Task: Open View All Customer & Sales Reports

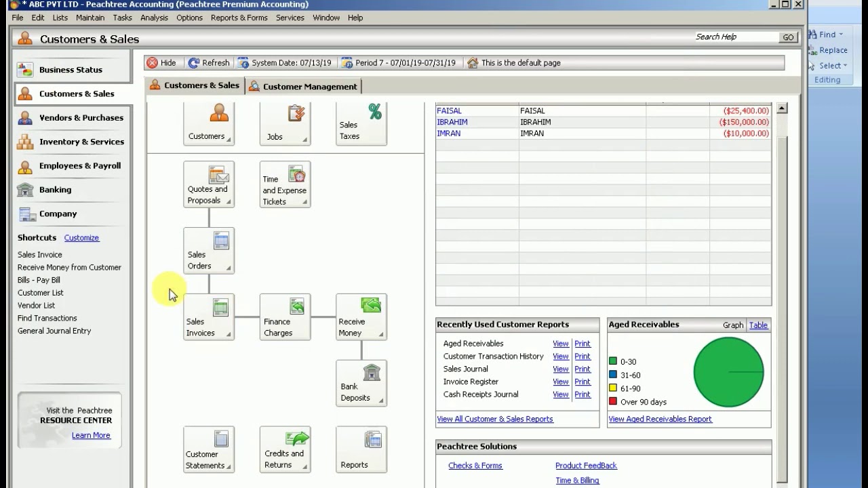Action: pyautogui.click(x=495, y=419)
